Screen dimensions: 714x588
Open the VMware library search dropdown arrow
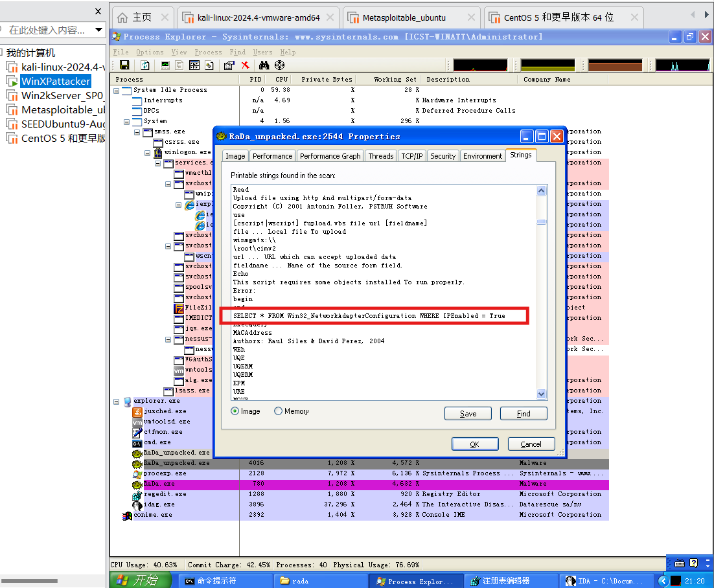click(x=98, y=30)
